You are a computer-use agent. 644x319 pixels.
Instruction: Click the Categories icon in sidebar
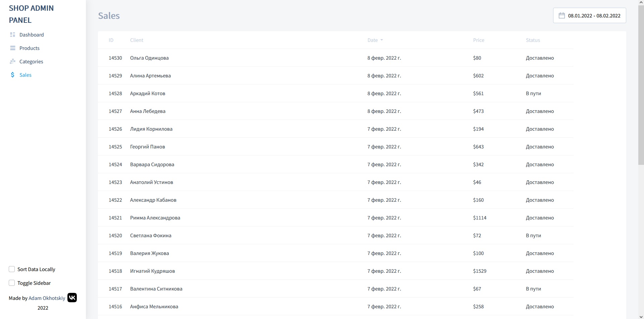13,61
